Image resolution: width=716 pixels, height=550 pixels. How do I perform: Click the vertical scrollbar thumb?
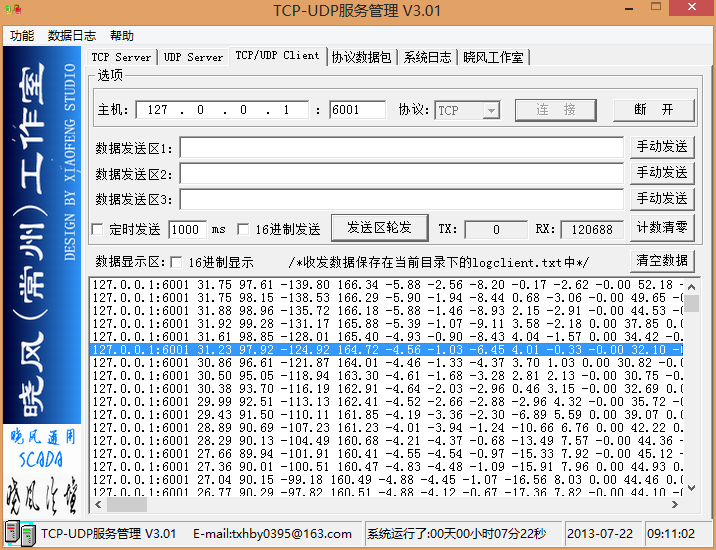tap(691, 303)
